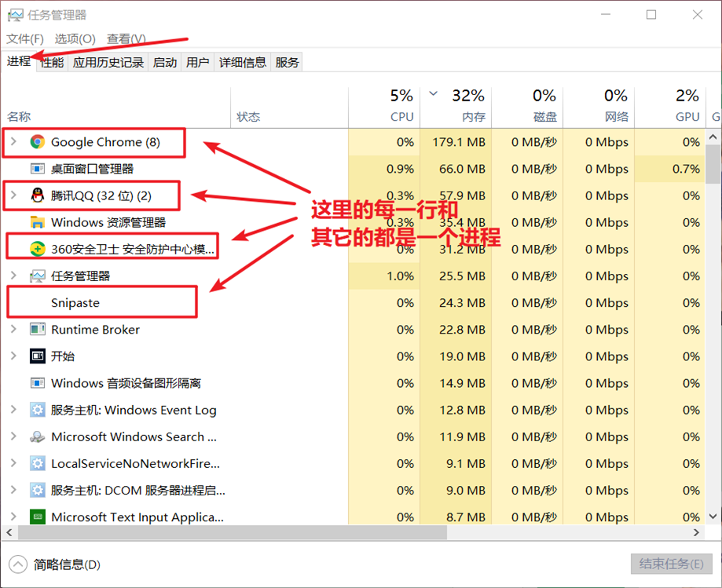Select the 0.7% GPU cell
Viewport: 722px width, 588px height.
click(670, 169)
